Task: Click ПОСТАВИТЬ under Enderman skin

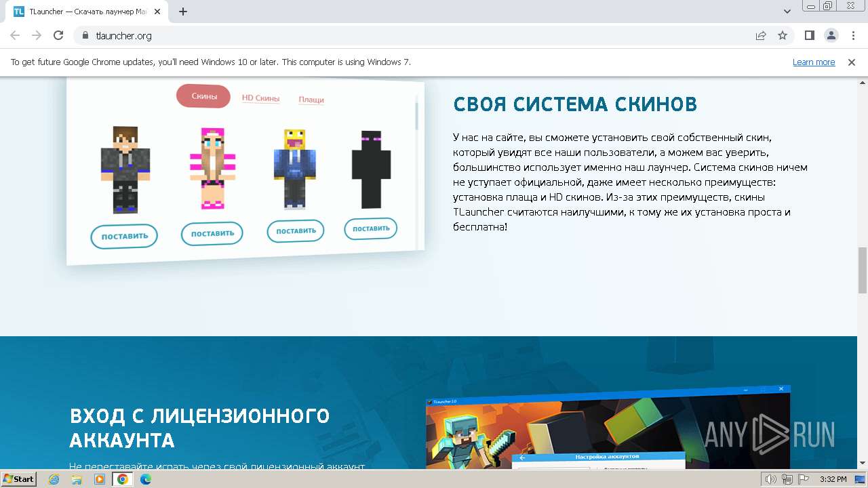Action: pyautogui.click(x=371, y=228)
